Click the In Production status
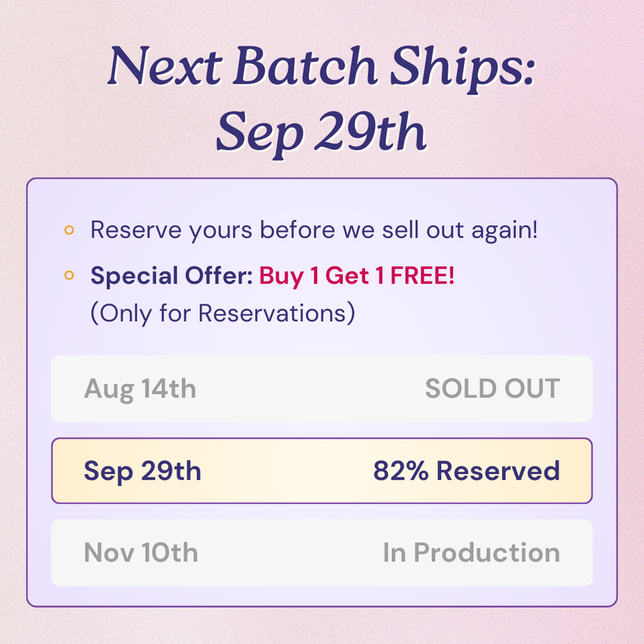This screenshot has height=644, width=644. point(472,553)
